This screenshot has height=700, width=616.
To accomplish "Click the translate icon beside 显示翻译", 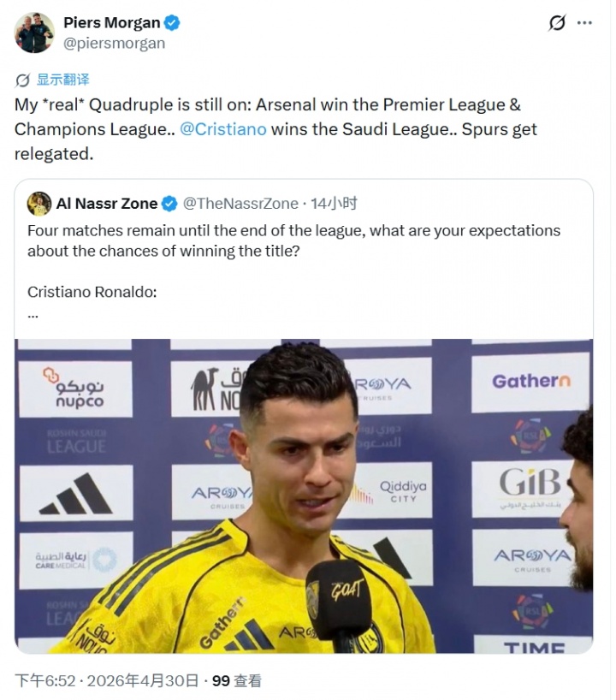I will coord(22,80).
